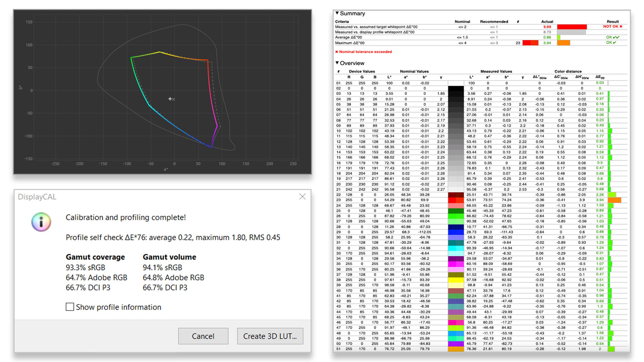Click the Measured Values column header
644x362 pixels.
(496, 71)
